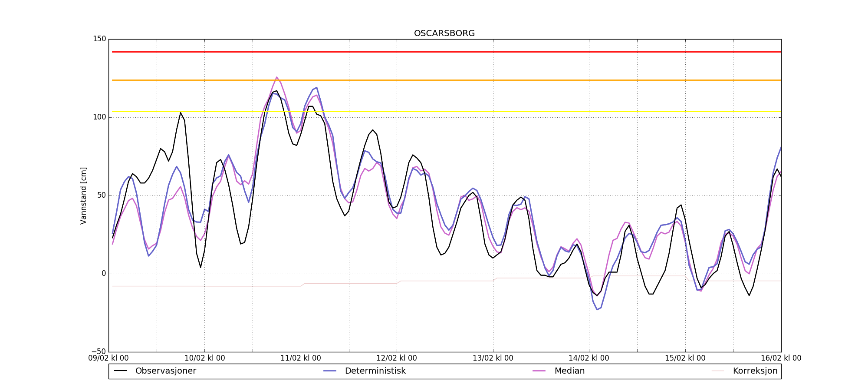Click the black Observasjoner legend line swatch

(x=120, y=371)
